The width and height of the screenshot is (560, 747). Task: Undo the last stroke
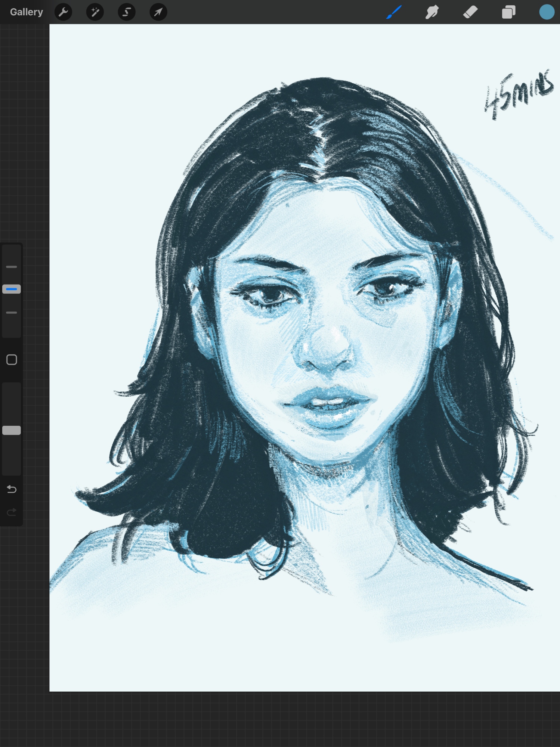click(x=12, y=489)
